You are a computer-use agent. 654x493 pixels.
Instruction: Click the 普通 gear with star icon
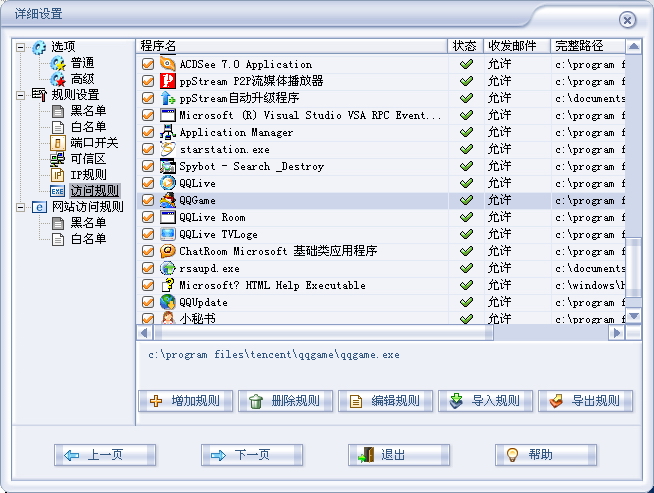click(58, 63)
